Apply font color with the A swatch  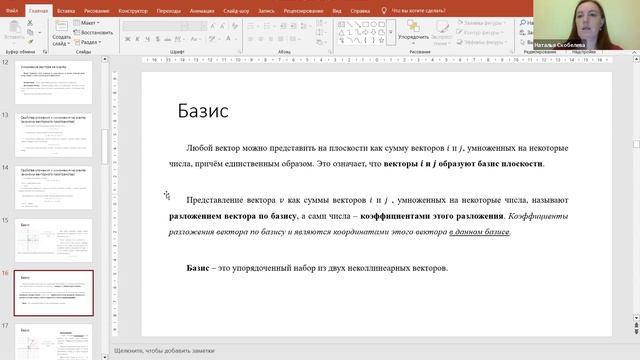229,39
